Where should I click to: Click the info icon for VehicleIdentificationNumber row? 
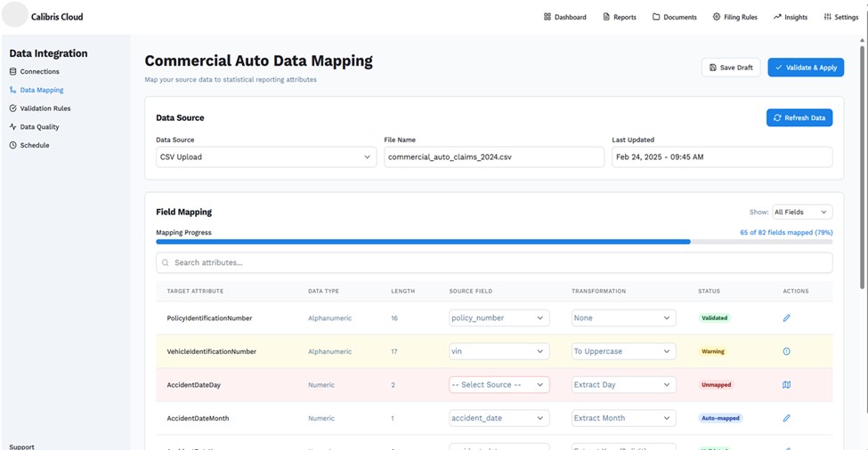pyautogui.click(x=786, y=351)
